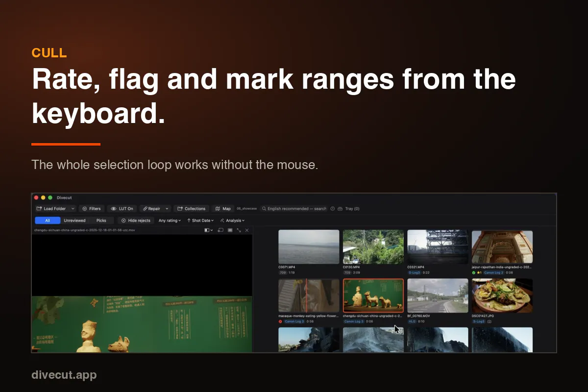Click the 06_showcase folder label
The image size is (588, 392).
point(247,209)
